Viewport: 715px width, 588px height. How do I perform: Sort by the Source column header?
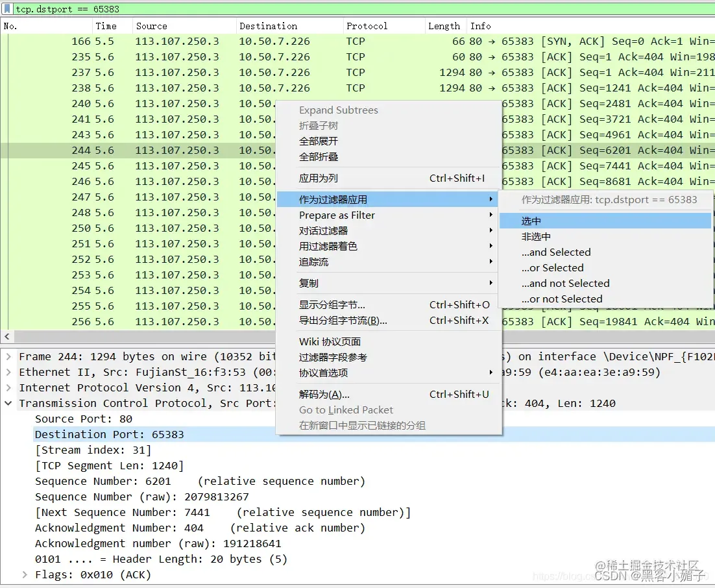pos(184,26)
